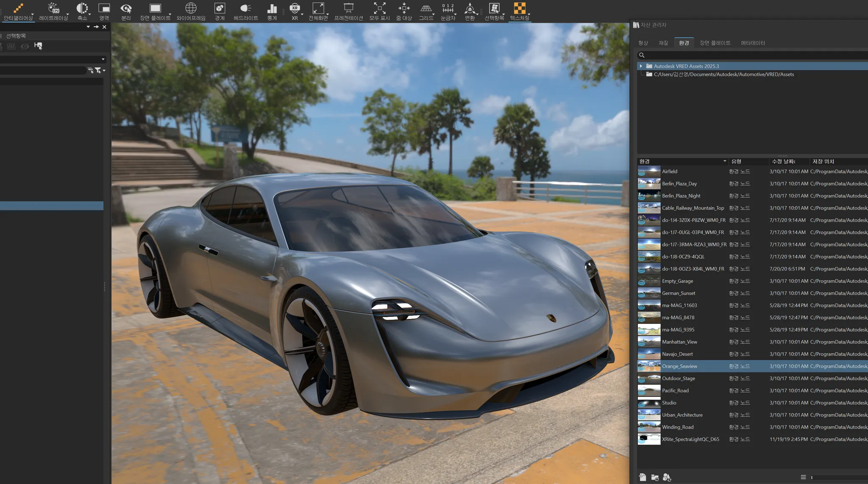Select the Studio environment entry

(x=669, y=403)
